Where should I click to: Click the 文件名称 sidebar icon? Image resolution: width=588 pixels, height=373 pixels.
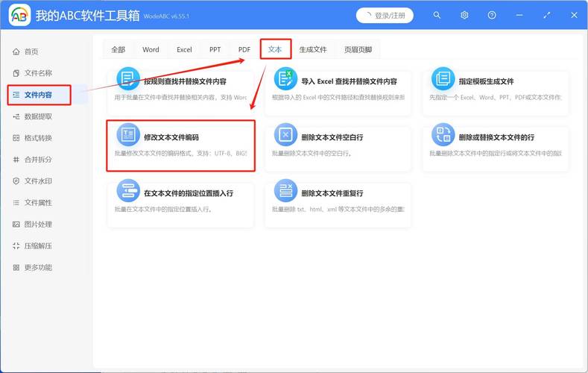coord(16,73)
